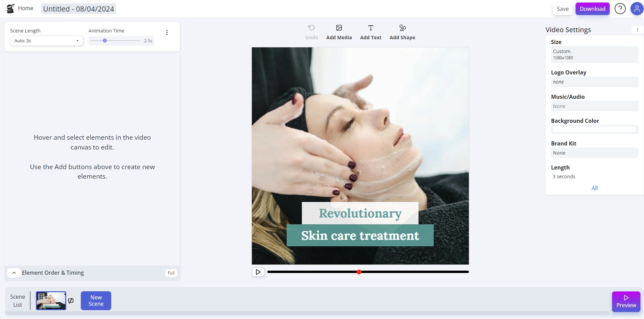The width and height of the screenshot is (644, 319).
Task: Open Video Settings three-dot menu
Action: tap(637, 30)
